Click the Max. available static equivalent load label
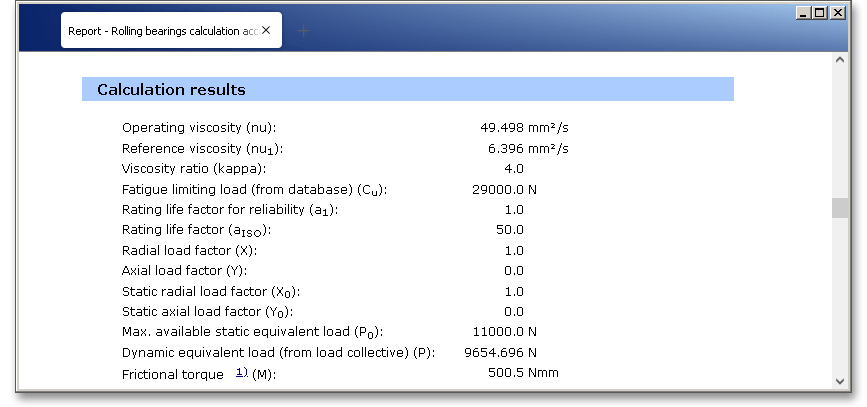867x407 pixels. 252,332
